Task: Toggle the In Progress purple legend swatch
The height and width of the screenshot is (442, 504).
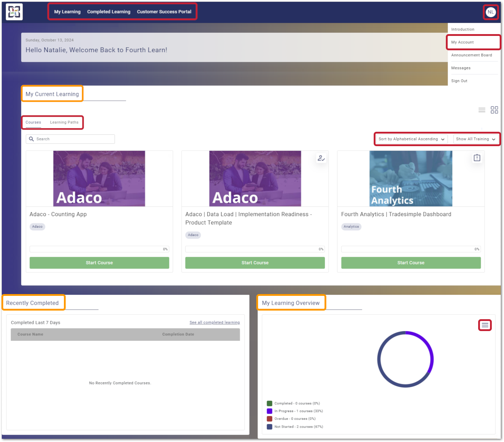Action: point(270,411)
